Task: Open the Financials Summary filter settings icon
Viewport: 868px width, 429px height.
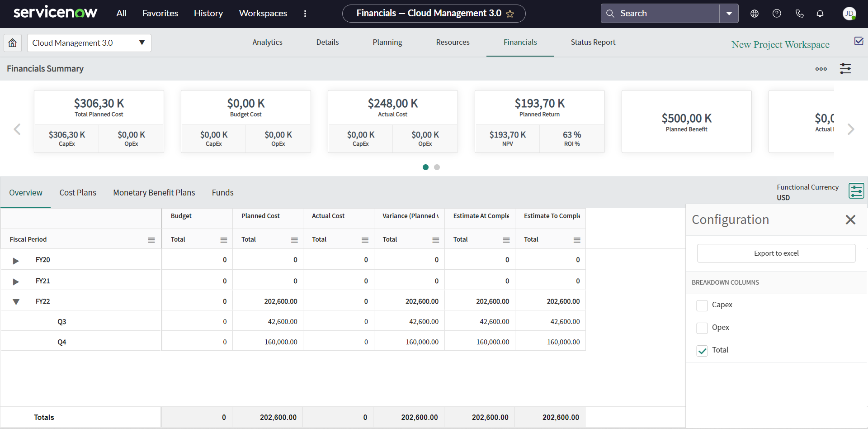Action: coord(846,68)
